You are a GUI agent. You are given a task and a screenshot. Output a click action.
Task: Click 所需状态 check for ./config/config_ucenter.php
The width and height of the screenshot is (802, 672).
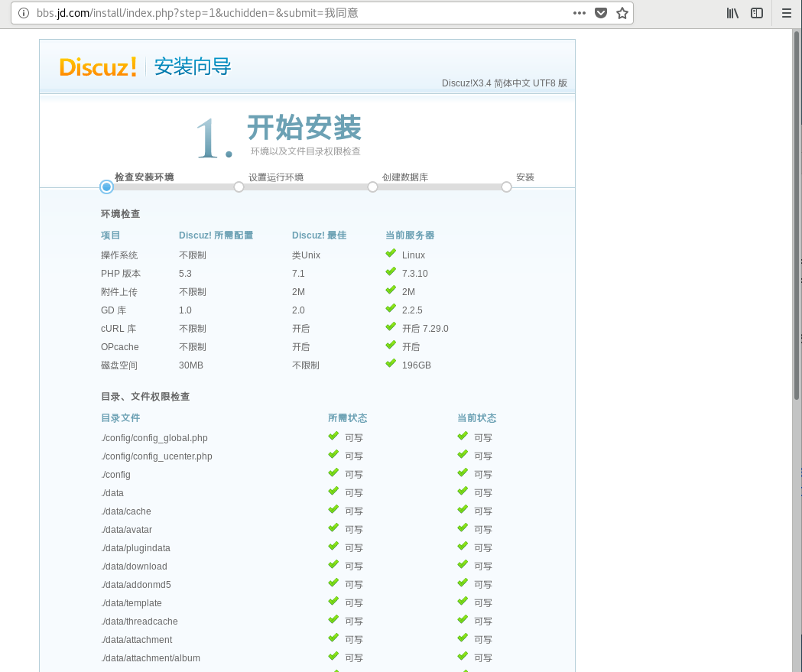[x=333, y=455]
